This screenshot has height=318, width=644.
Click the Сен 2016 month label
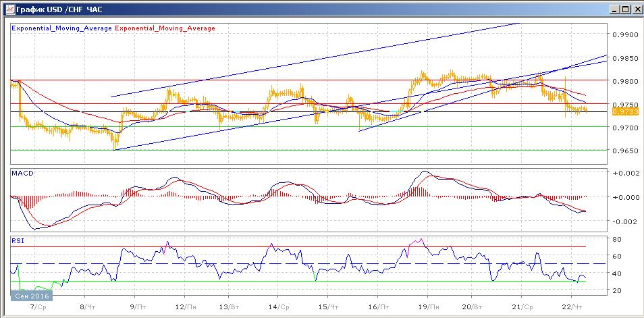pos(31,296)
